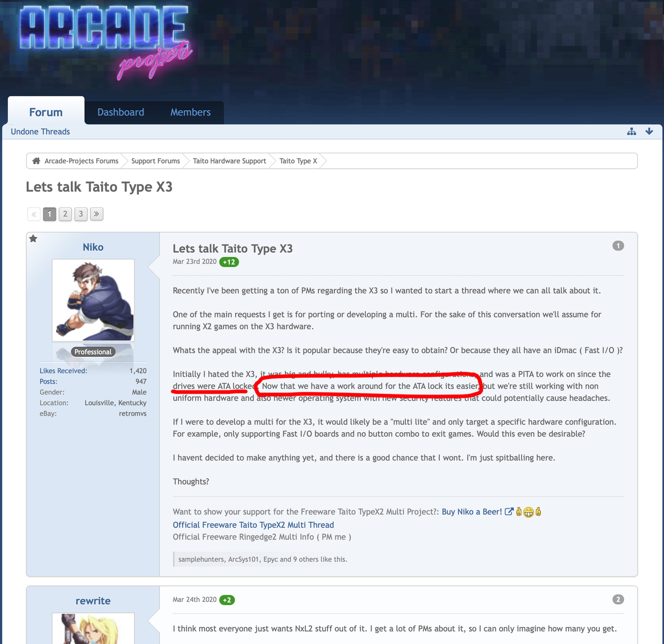Screen dimensions: 664x644
Task: Open Official Freeware Taito TypeX2 Multi Thread
Action: (253, 525)
